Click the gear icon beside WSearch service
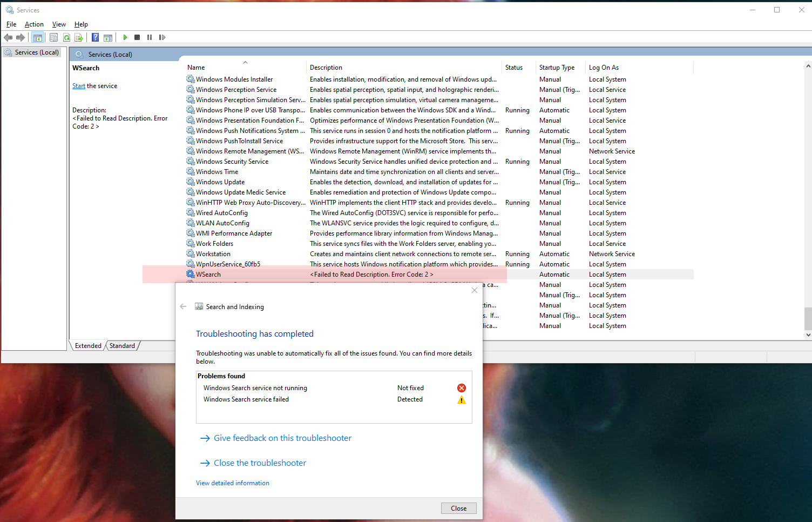The width and height of the screenshot is (812, 522). coord(191,275)
